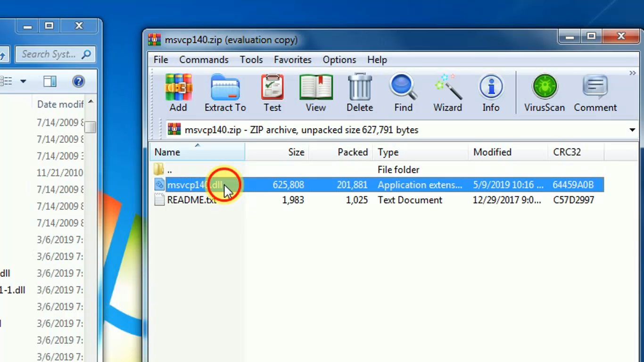Open the Favorites menu

[x=293, y=60]
